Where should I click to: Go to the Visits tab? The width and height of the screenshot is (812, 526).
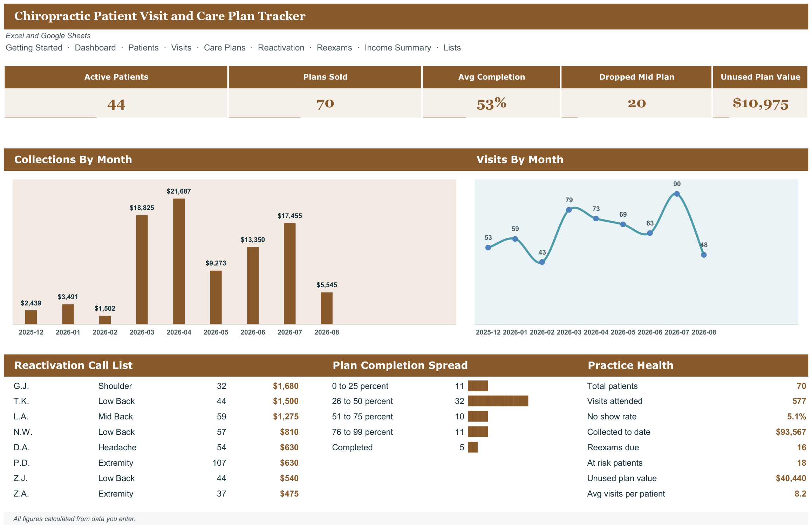[181, 48]
